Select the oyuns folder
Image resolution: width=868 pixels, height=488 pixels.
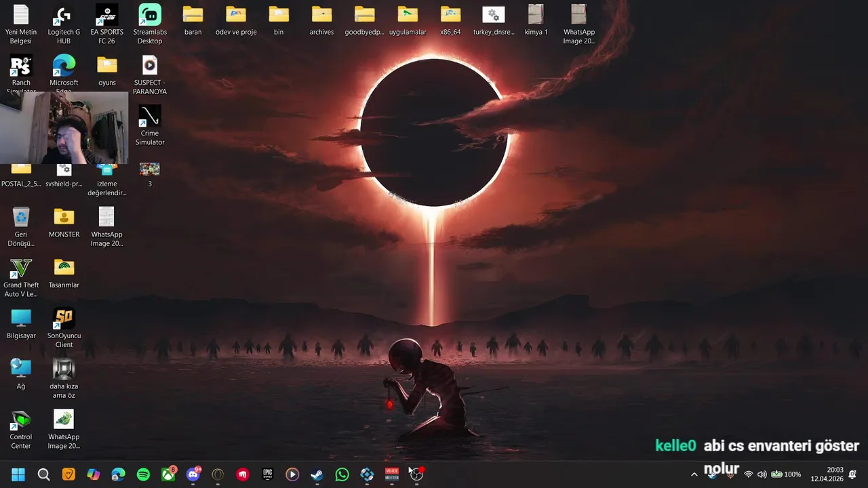point(106,70)
